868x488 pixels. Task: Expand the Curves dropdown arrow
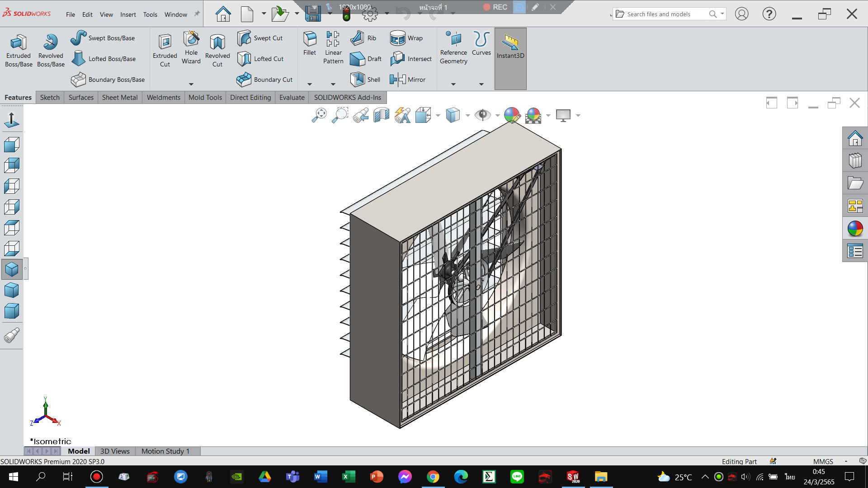(x=481, y=84)
